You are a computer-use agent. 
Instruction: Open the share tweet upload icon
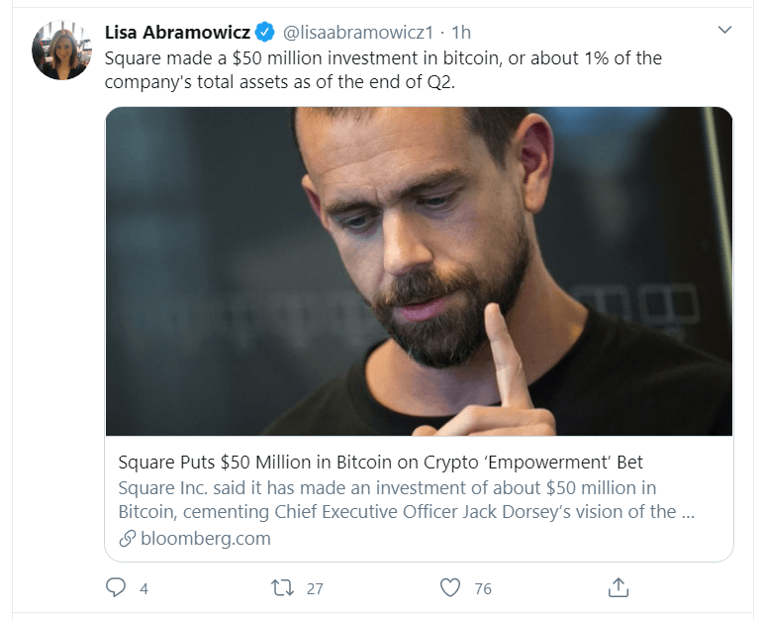(x=619, y=587)
